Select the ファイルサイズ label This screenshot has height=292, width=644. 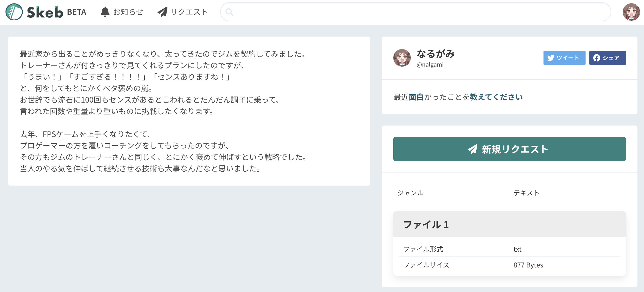(x=426, y=265)
